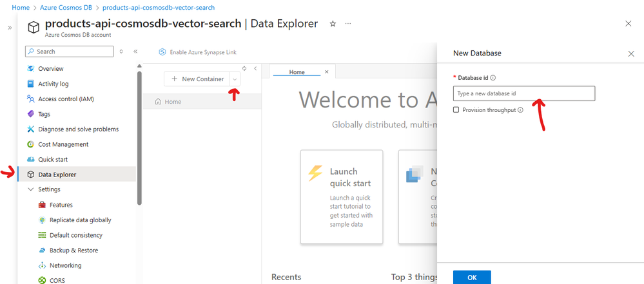
Task: Toggle the sidebar search expand arrows
Action: (121, 52)
